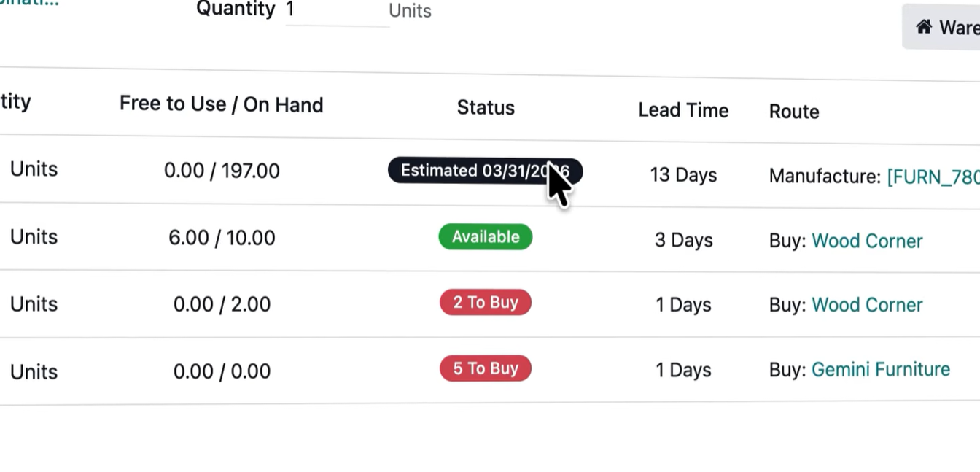The width and height of the screenshot is (980, 472).
Task: Click the home icon on Warehouse button
Action: click(924, 27)
